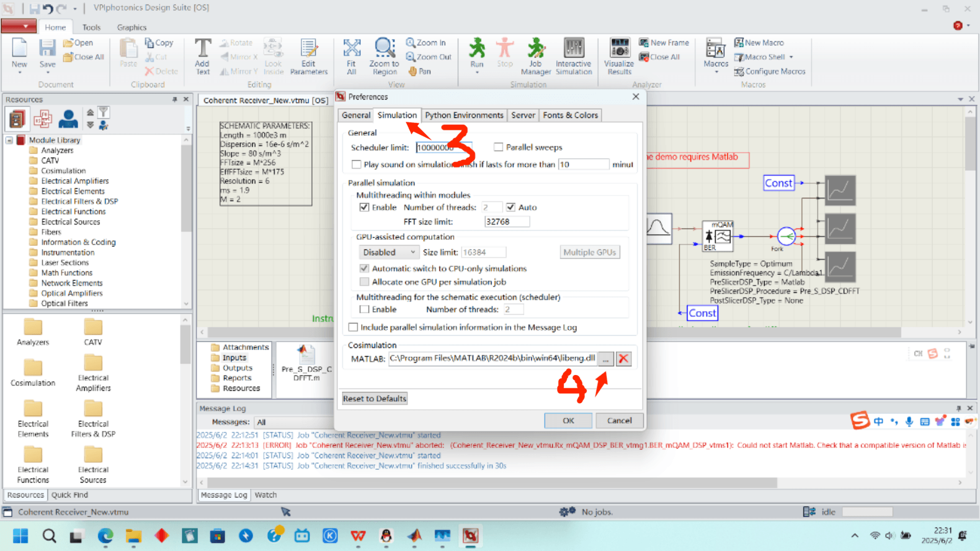This screenshot has width=980, height=551.
Task: Click Reset to Defaults
Action: click(x=374, y=398)
